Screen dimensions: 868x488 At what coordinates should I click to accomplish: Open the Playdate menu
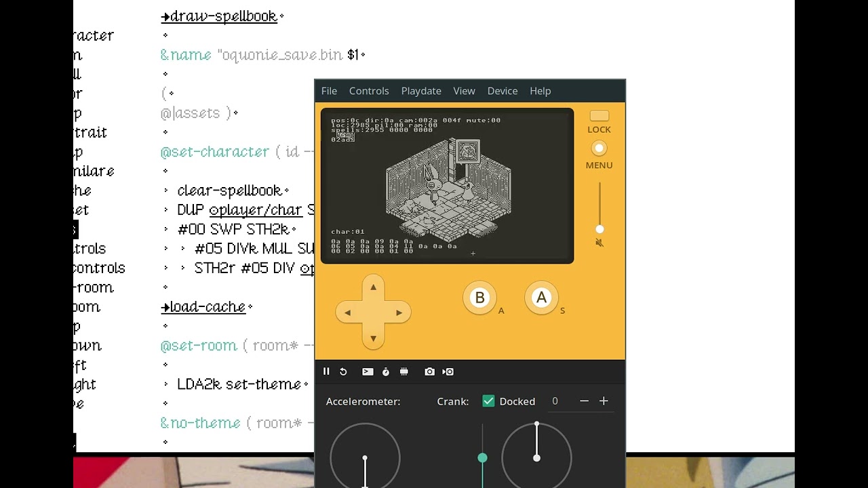pyautogui.click(x=421, y=91)
